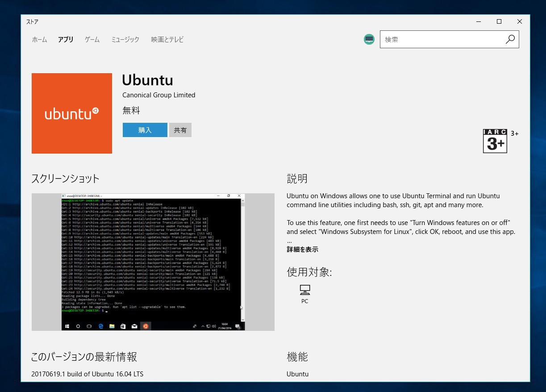546x392 pixels.
Task: Click the Canonical Group Limited publisher name
Action: (x=159, y=95)
